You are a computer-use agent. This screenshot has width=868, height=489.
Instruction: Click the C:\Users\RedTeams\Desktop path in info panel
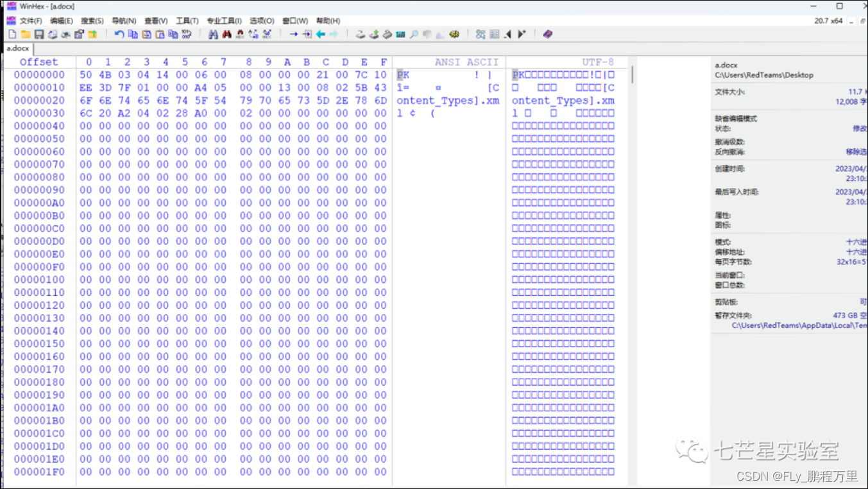pyautogui.click(x=764, y=75)
